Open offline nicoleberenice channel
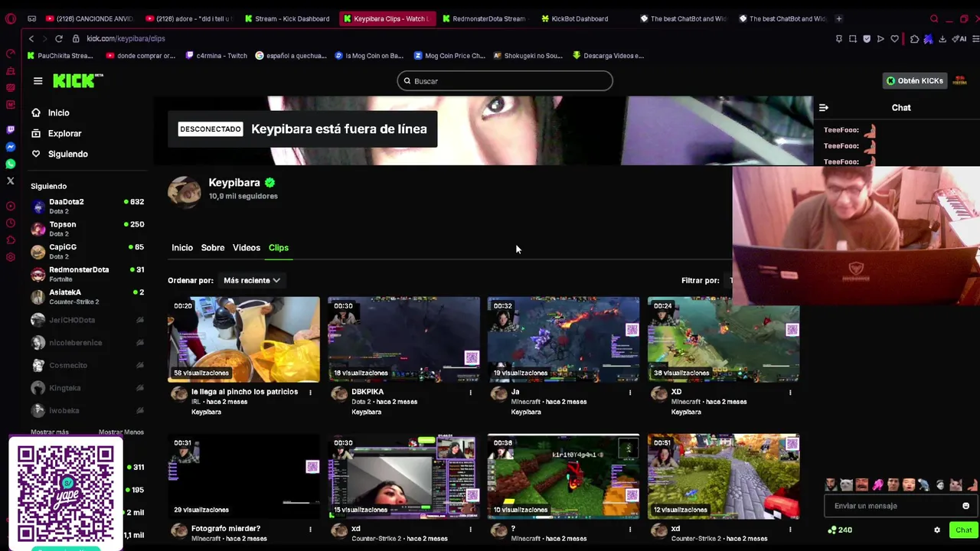 pyautogui.click(x=87, y=343)
